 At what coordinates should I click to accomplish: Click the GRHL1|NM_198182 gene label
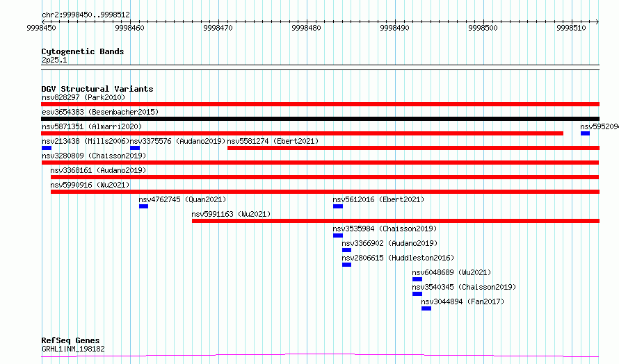pyautogui.click(x=73, y=349)
